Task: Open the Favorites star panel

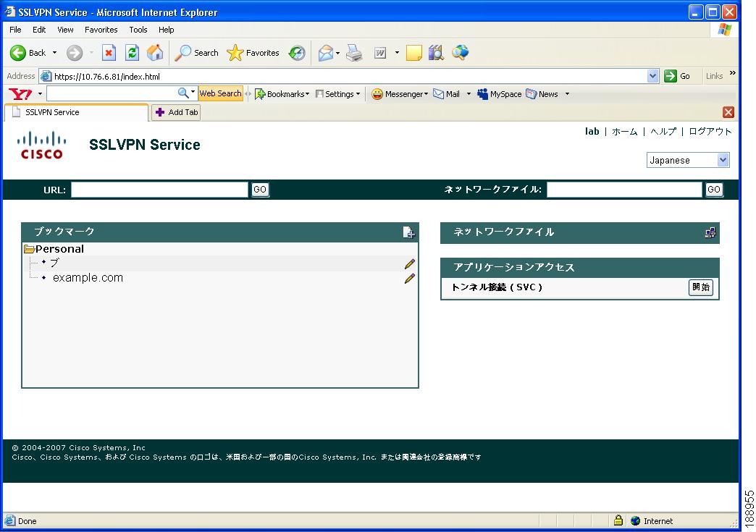Action: 235,53
